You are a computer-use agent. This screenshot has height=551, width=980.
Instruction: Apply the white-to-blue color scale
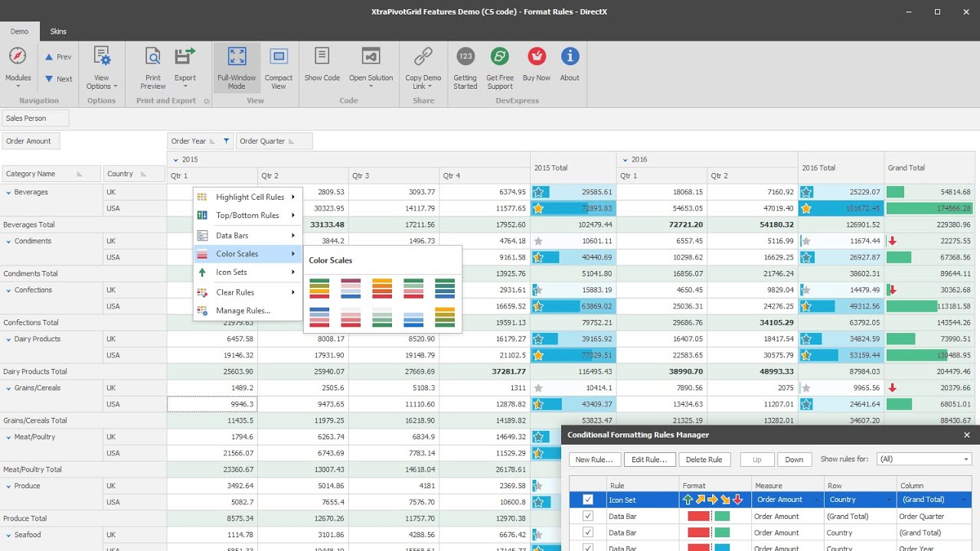coord(413,317)
